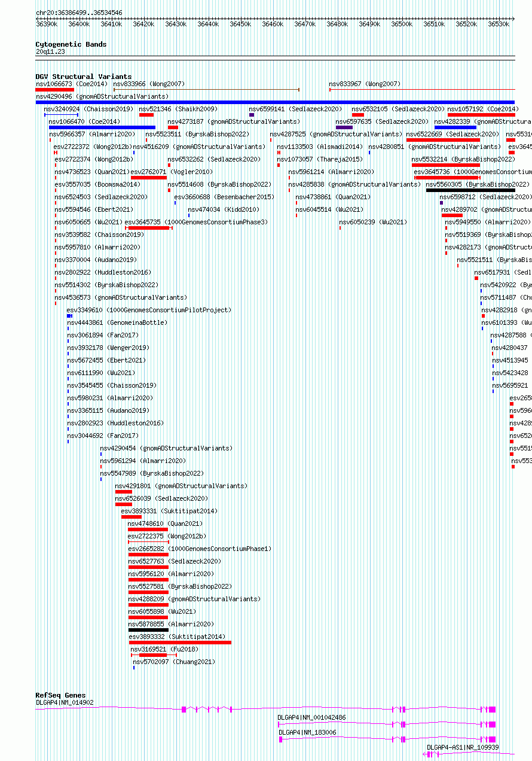Click the long blue nsv4290496 feature bar

(275, 102)
